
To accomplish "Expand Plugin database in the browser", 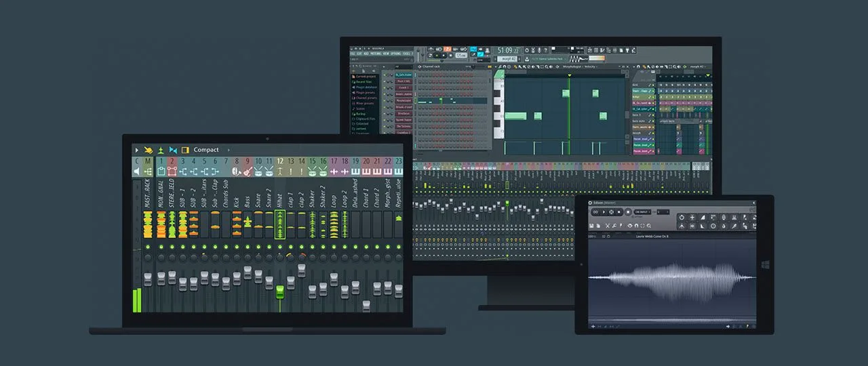I will [x=364, y=87].
